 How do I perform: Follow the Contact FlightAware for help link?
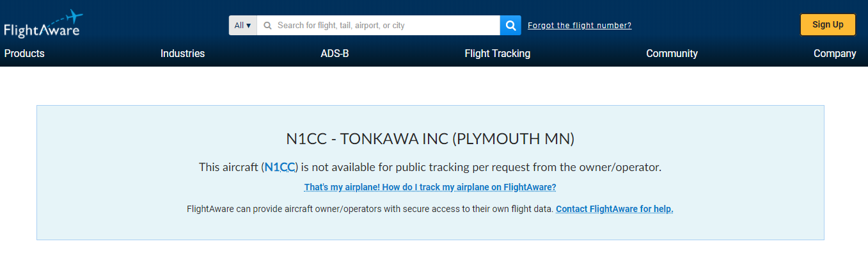[x=614, y=209]
